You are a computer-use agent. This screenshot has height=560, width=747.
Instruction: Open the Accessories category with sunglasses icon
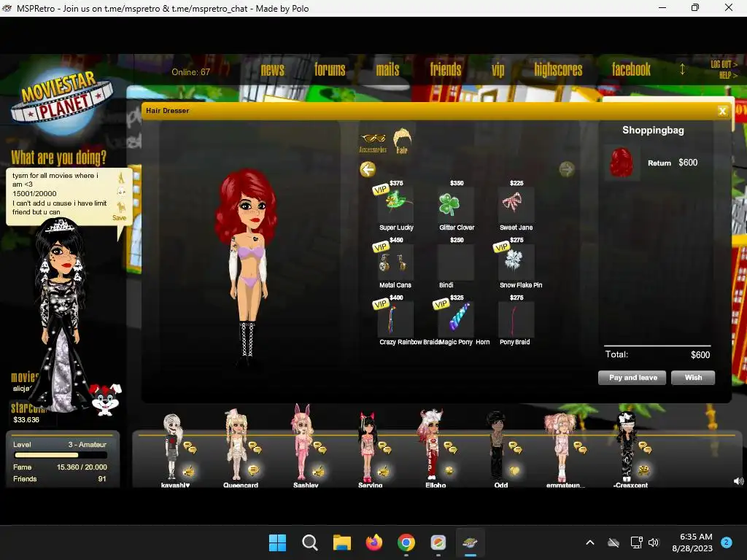click(373, 142)
